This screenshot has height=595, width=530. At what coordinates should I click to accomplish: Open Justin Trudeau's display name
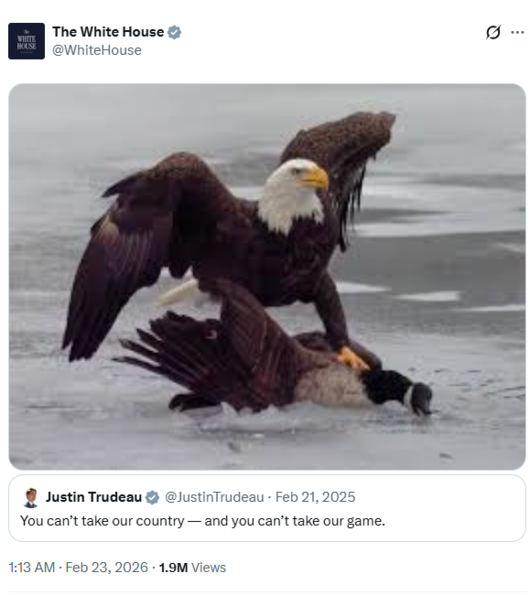(94, 497)
